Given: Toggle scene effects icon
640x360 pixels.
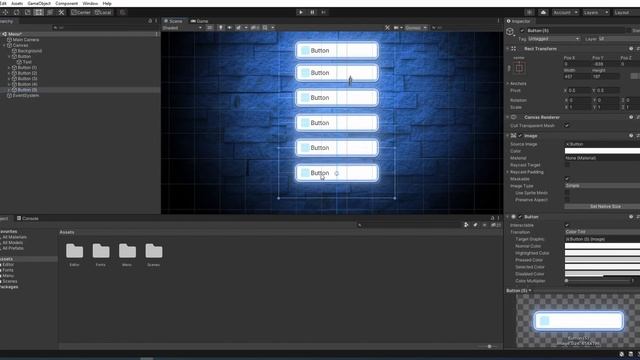Looking at the screenshot, I should coord(238,28).
